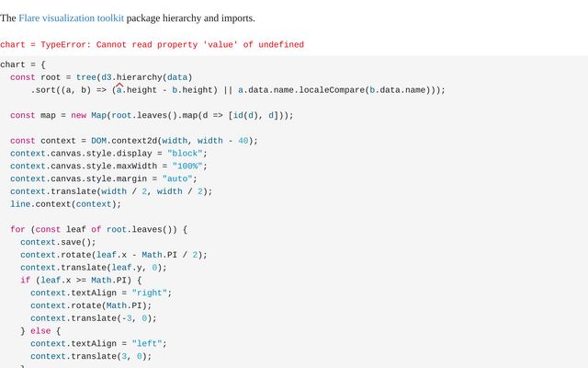Click the 'const map = new Map' line

tap(152, 115)
